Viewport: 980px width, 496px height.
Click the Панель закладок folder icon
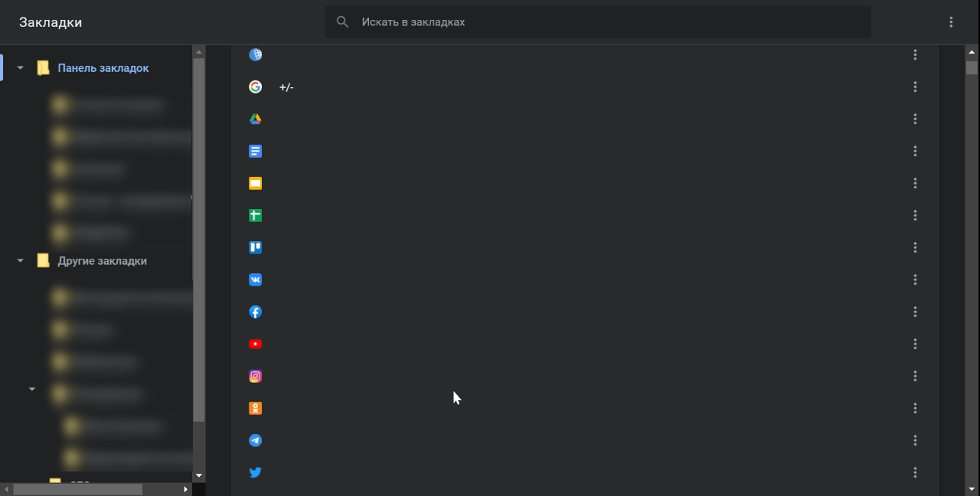point(44,68)
